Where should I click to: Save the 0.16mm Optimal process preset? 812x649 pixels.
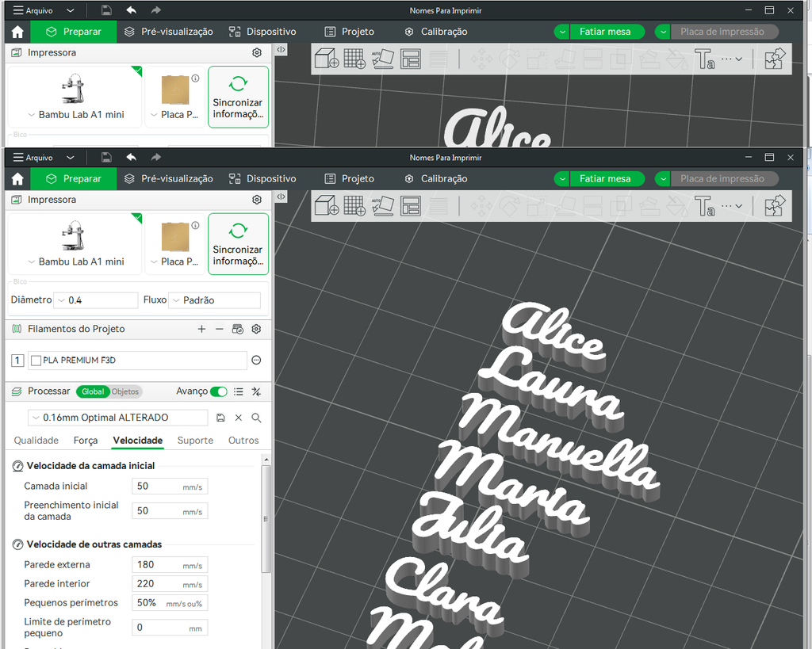pos(220,418)
